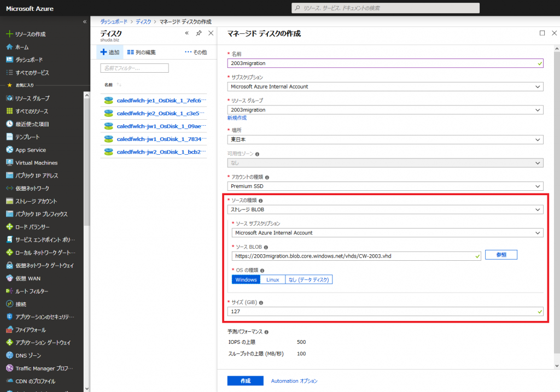Open source type dropdown showing ストレージ BLOB
Screen dimensions: 560x392
point(385,209)
